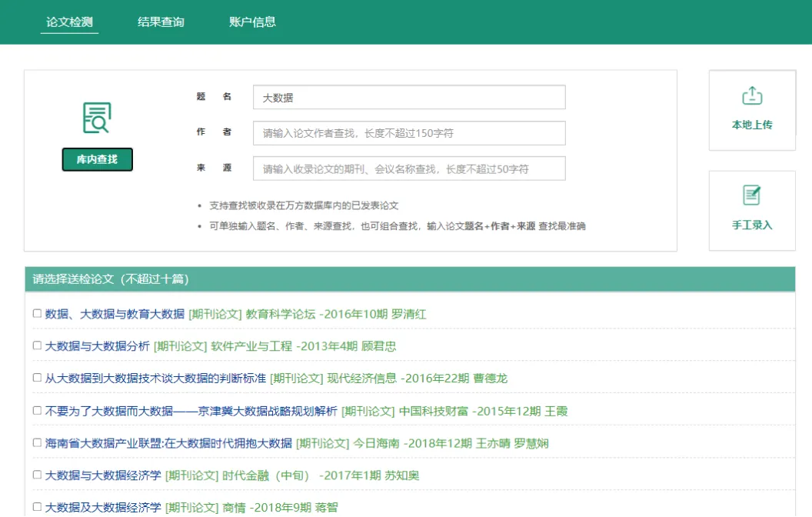Check the box for 大数据与大数据分析
The image size is (812, 517).
pyautogui.click(x=37, y=346)
